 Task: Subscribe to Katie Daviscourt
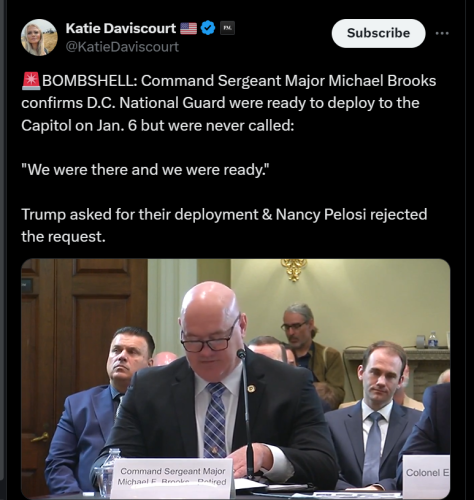coord(378,33)
